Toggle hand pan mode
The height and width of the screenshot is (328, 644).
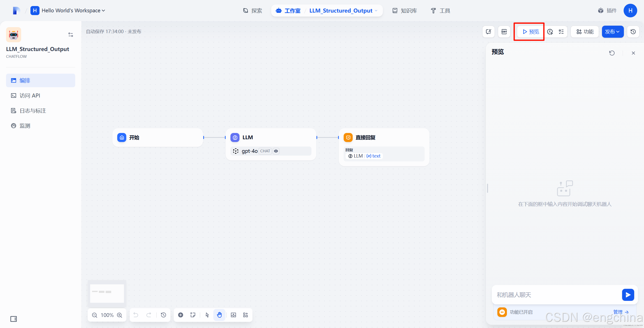219,315
